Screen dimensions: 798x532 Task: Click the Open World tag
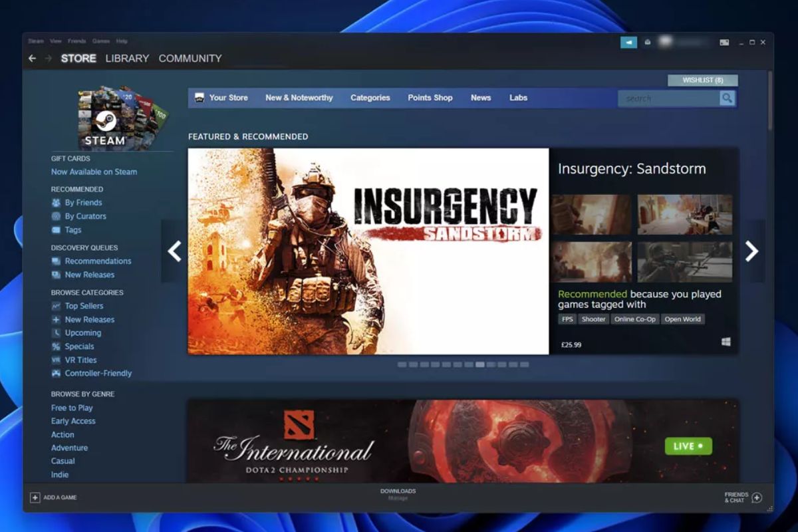[x=682, y=319]
